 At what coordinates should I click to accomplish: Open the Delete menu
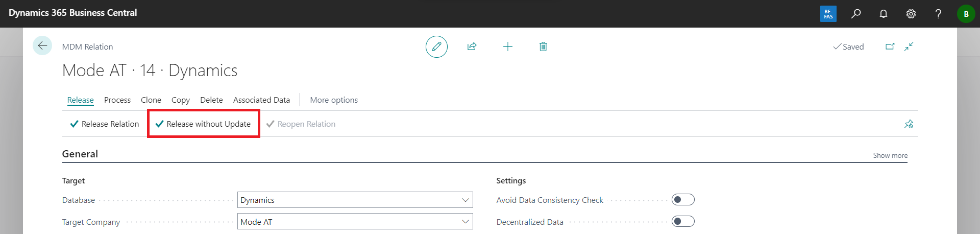pos(211,100)
